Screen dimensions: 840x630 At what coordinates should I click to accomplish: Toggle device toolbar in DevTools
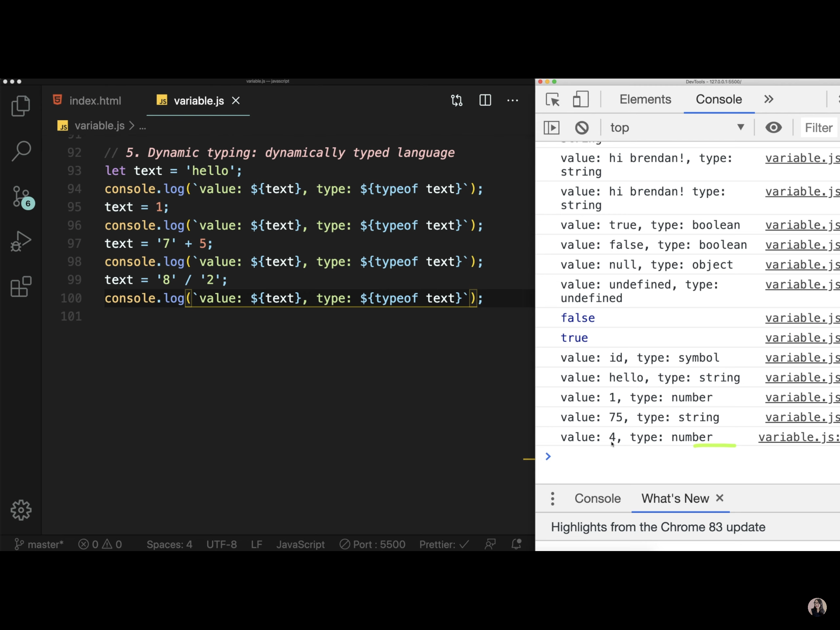coord(580,99)
